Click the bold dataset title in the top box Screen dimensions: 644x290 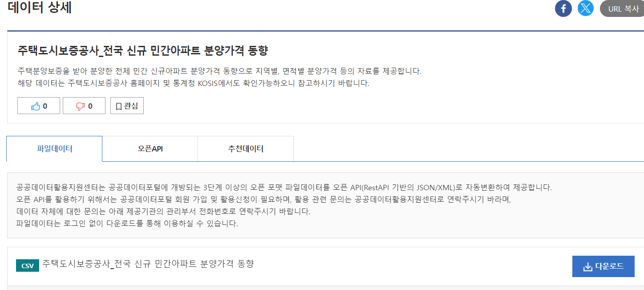(143, 50)
